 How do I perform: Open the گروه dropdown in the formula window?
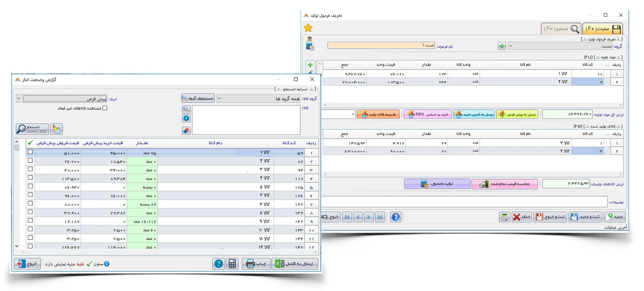511,46
